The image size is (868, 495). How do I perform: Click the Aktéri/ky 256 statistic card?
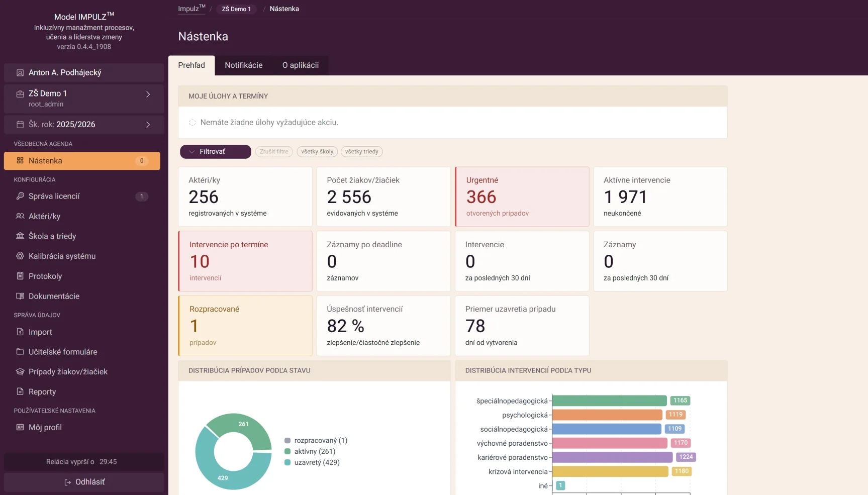point(245,197)
